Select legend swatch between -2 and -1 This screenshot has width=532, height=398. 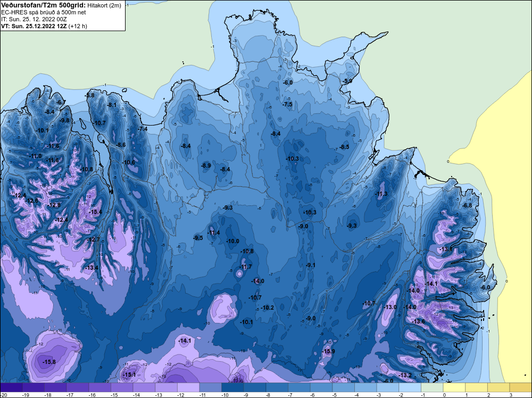point(410,387)
